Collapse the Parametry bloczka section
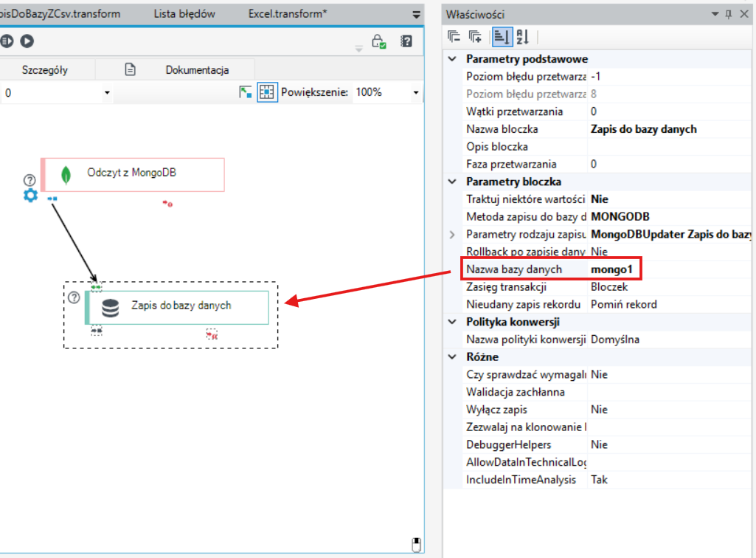Screen dimensions: 756x558 click(452, 182)
